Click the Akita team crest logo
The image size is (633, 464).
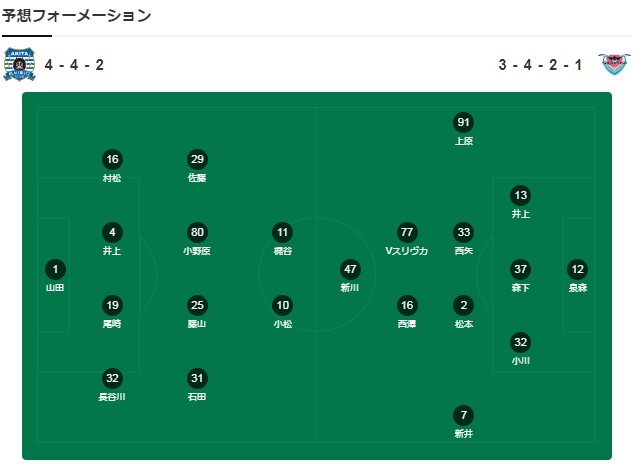point(19,65)
